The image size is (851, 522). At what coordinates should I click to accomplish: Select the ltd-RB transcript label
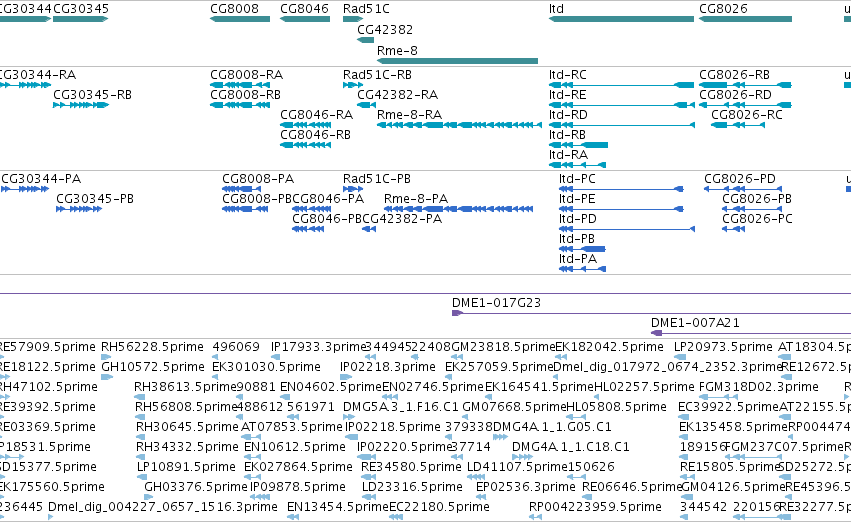(x=567, y=135)
